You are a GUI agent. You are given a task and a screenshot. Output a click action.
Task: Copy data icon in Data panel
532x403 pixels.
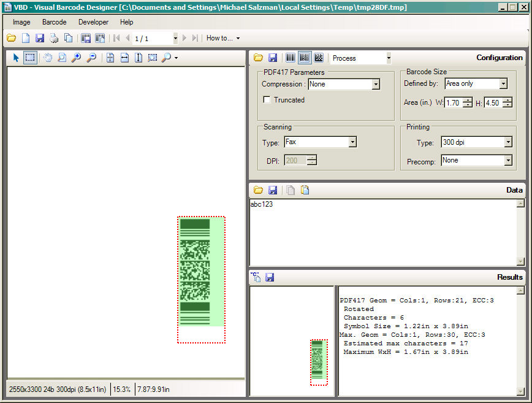(x=291, y=190)
